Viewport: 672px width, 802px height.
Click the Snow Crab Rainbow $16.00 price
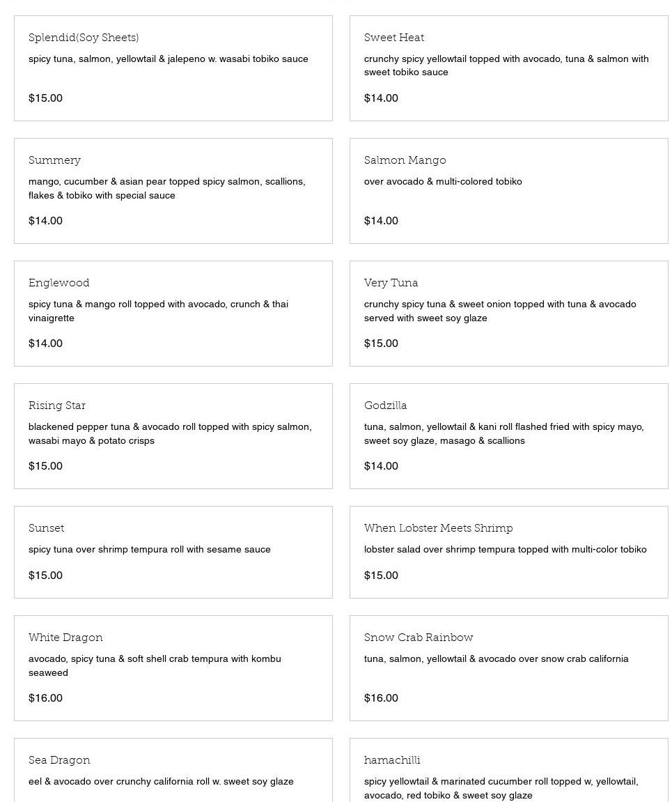[381, 697]
